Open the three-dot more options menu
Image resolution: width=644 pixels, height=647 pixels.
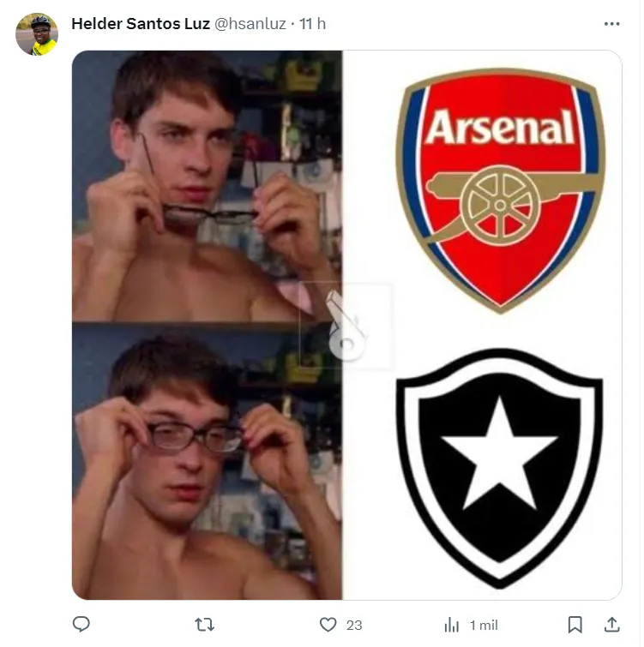(x=611, y=24)
